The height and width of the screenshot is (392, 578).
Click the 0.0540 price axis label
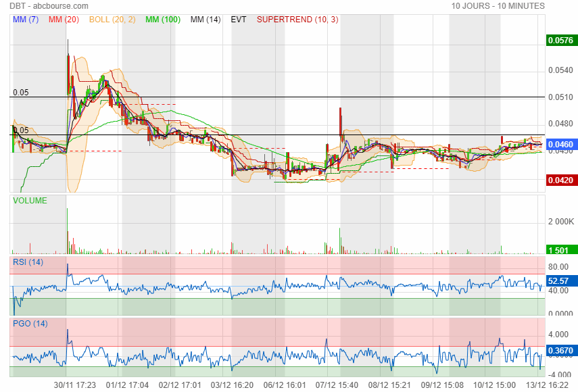click(560, 70)
